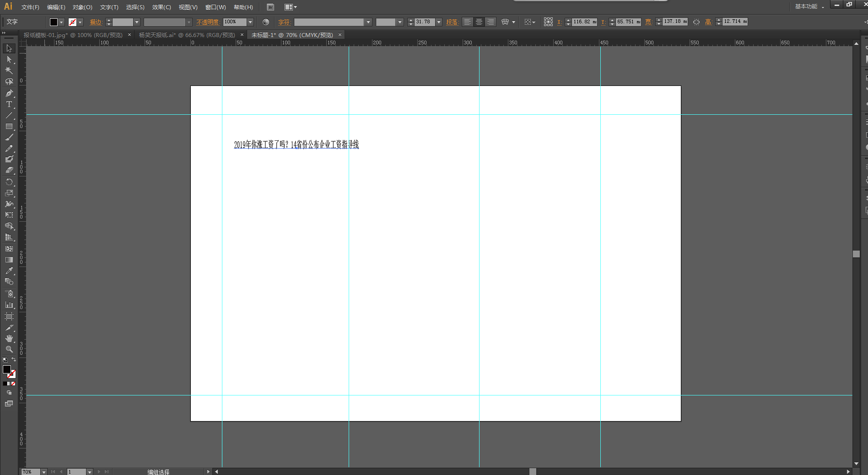The height and width of the screenshot is (475, 868).
Task: Open Adobe Bridge via Br icon
Action: point(270,7)
